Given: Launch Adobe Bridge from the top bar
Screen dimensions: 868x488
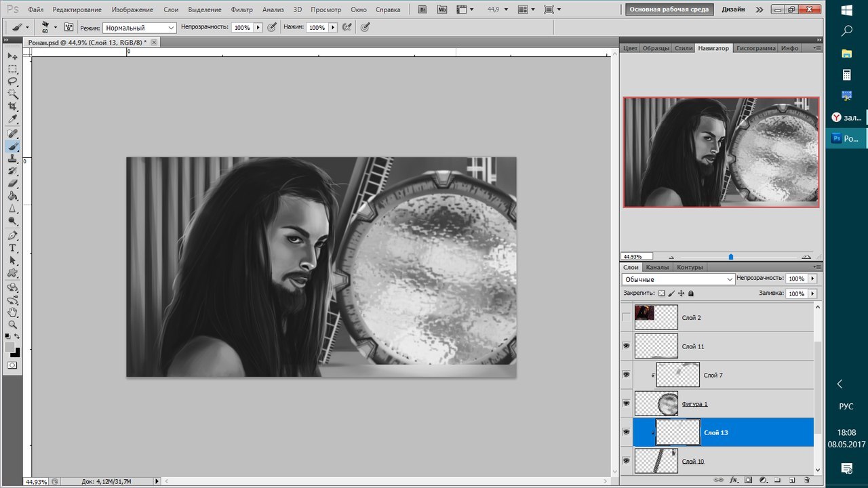Looking at the screenshot, I should [423, 9].
